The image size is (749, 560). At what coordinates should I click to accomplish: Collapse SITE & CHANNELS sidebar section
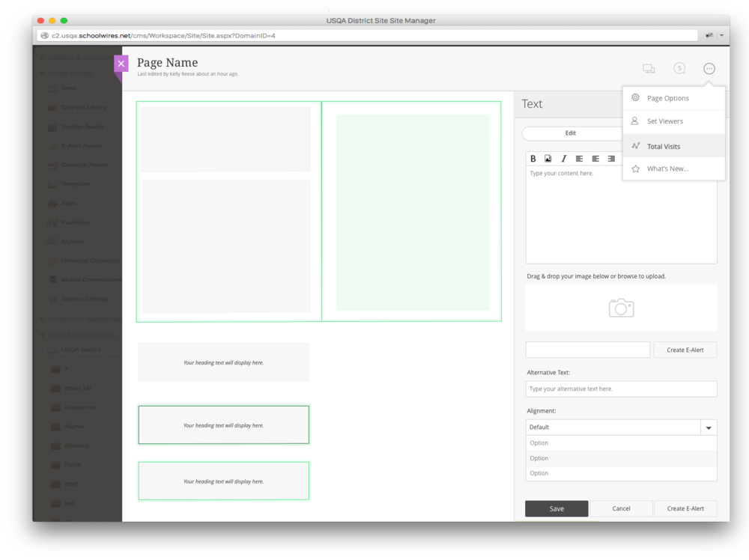point(42,335)
